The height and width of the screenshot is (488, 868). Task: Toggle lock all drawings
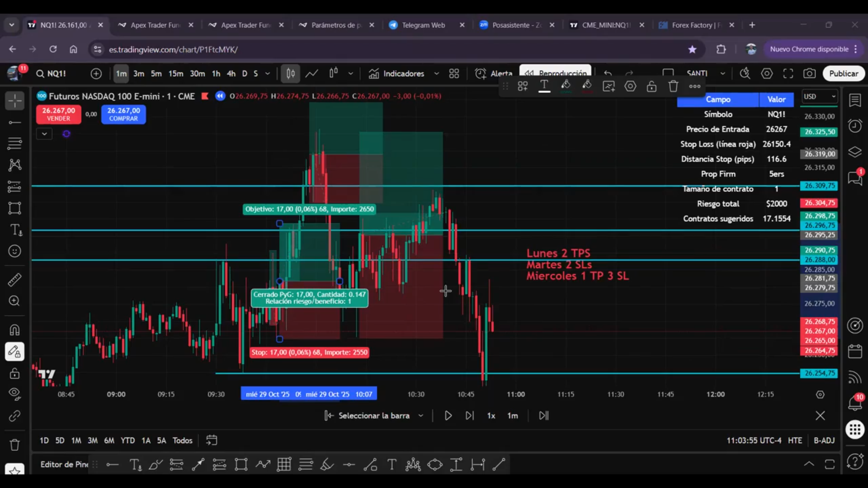tap(14, 373)
